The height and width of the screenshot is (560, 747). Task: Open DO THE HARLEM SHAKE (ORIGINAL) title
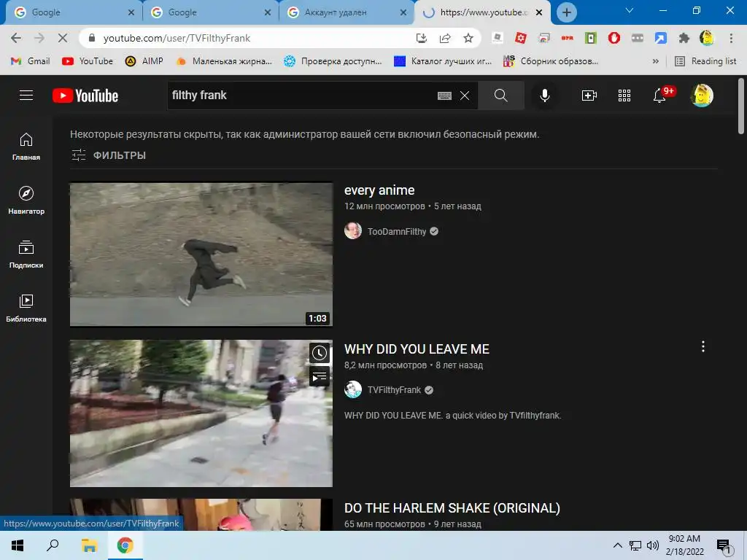point(452,508)
